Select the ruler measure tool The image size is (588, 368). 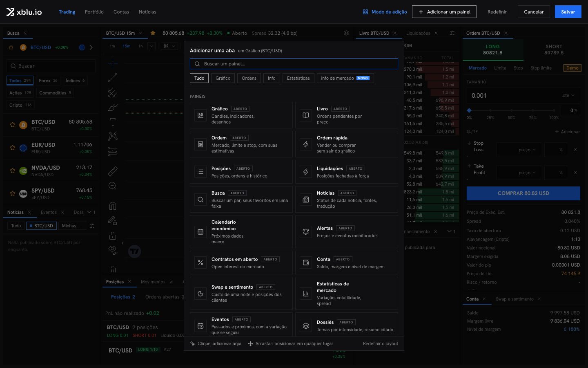[113, 171]
